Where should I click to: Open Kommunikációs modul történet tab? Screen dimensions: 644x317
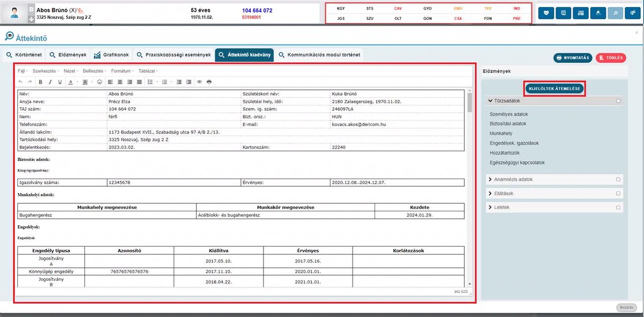click(320, 55)
